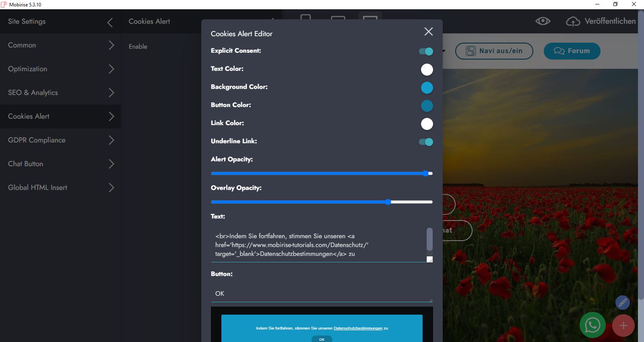644x342 pixels.
Task: Toggle the Underline Link switch
Action: click(x=426, y=142)
